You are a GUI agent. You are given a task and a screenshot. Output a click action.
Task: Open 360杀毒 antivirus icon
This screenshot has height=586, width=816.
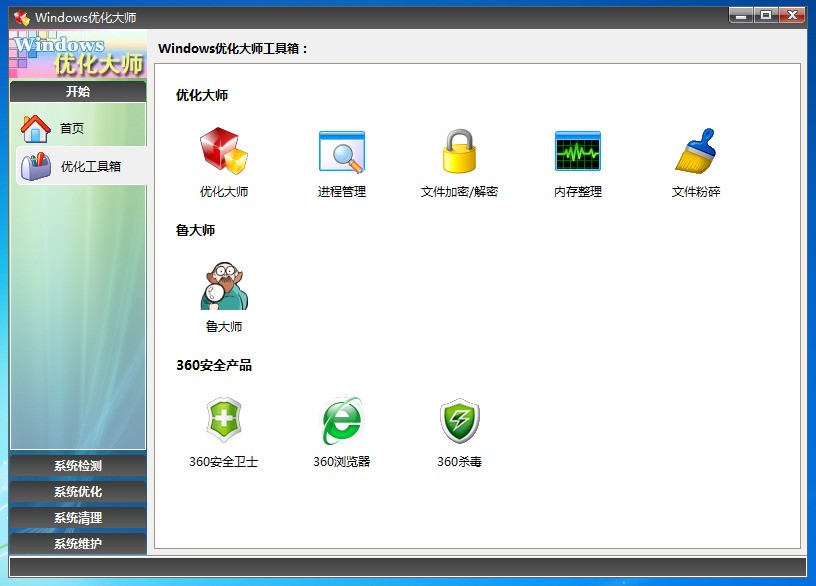click(x=458, y=420)
